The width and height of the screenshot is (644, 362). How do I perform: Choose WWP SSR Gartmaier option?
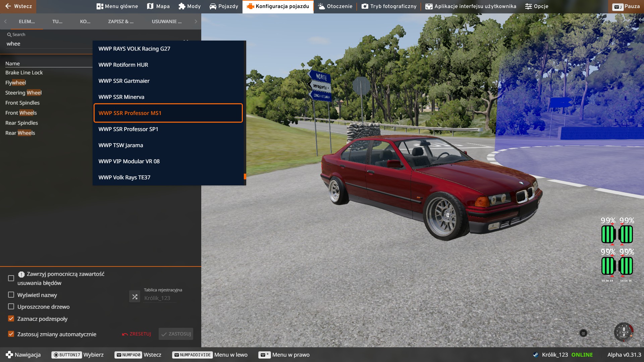[x=168, y=81]
